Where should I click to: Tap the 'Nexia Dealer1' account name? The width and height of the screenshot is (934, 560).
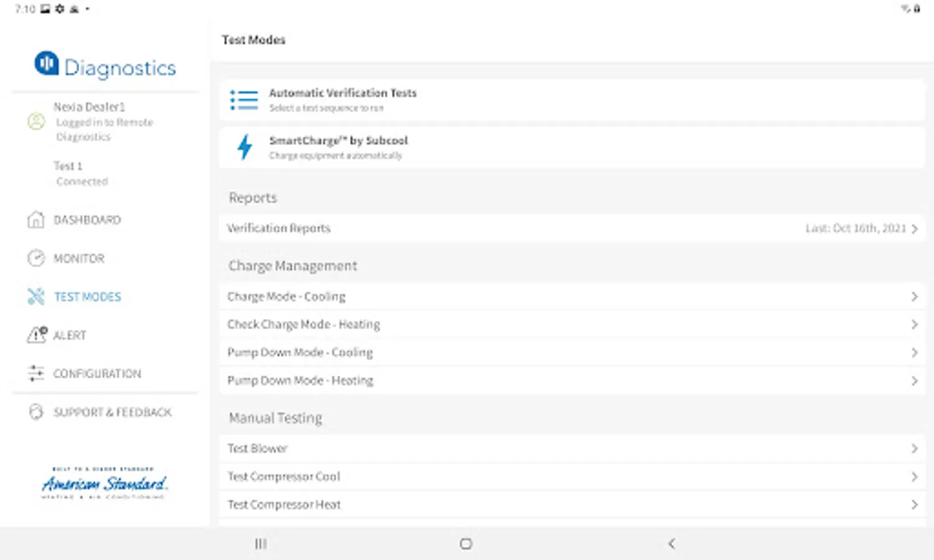tap(89, 107)
